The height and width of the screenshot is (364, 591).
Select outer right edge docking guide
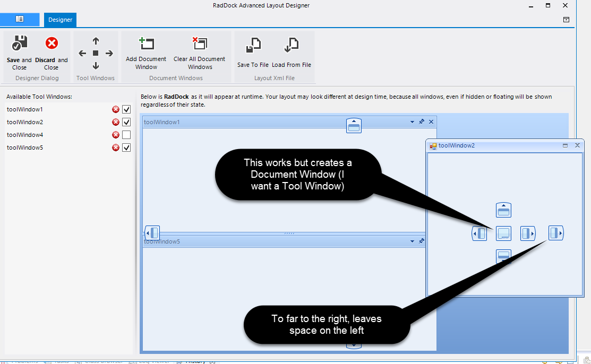coord(556,233)
